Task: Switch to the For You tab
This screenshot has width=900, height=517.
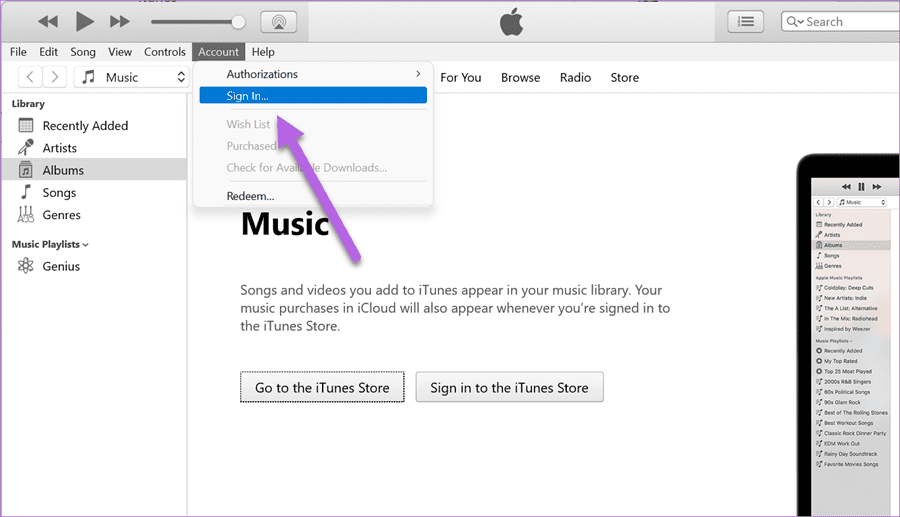Action: [x=460, y=77]
